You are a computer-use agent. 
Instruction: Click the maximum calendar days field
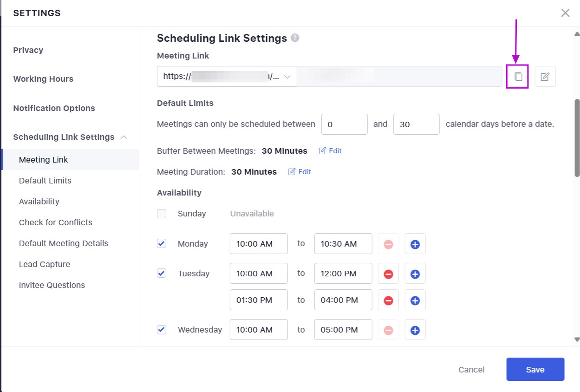coord(416,124)
